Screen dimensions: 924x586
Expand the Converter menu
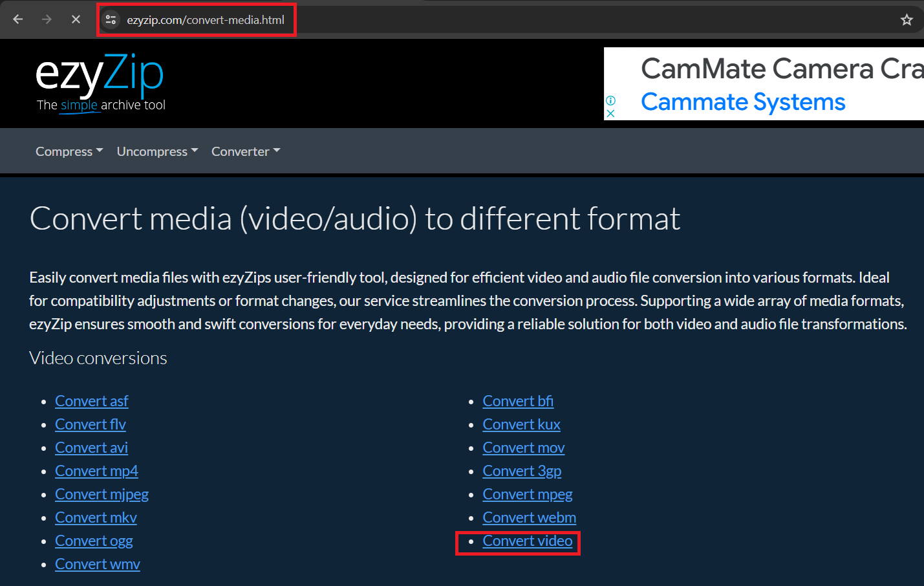pyautogui.click(x=245, y=151)
